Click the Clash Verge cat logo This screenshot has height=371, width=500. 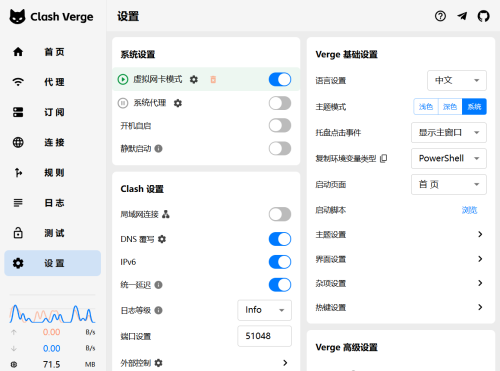click(x=17, y=16)
